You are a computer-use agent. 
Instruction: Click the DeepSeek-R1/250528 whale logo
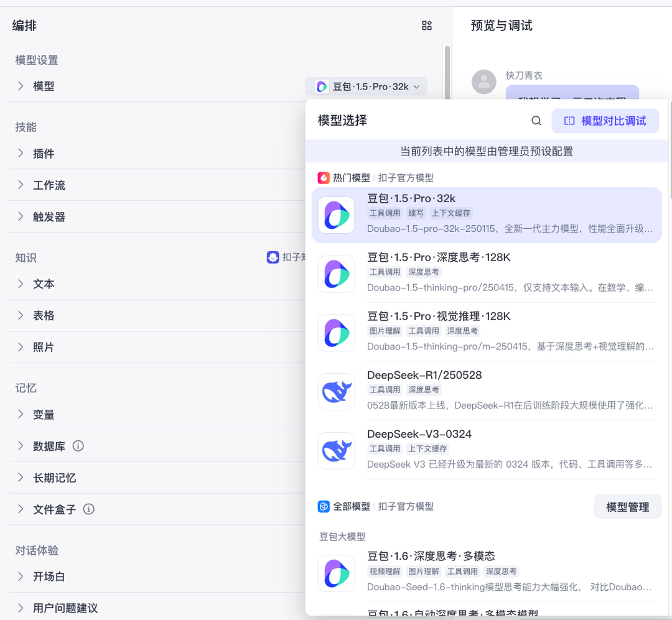coord(337,392)
